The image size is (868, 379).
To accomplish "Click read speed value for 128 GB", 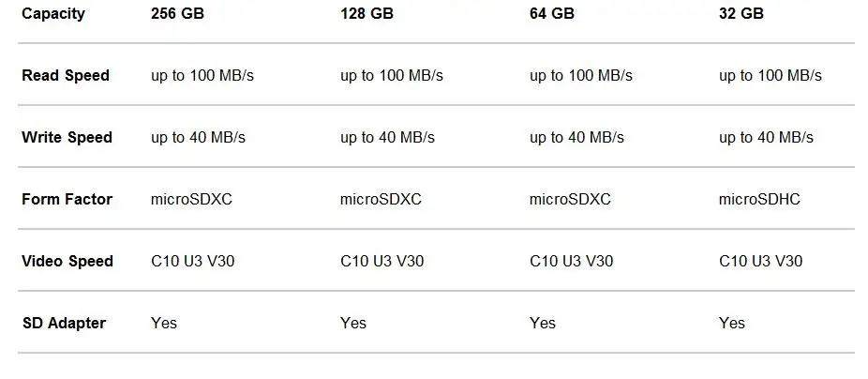I will (x=391, y=75).
